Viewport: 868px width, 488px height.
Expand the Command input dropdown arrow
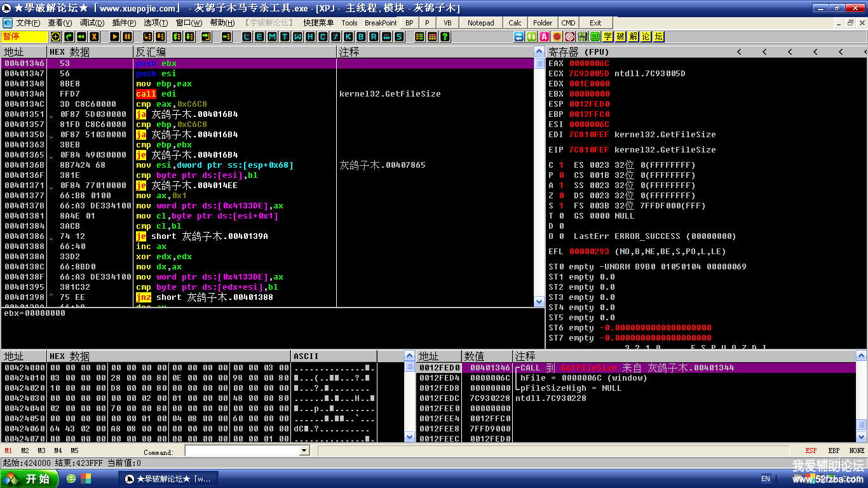click(303, 451)
